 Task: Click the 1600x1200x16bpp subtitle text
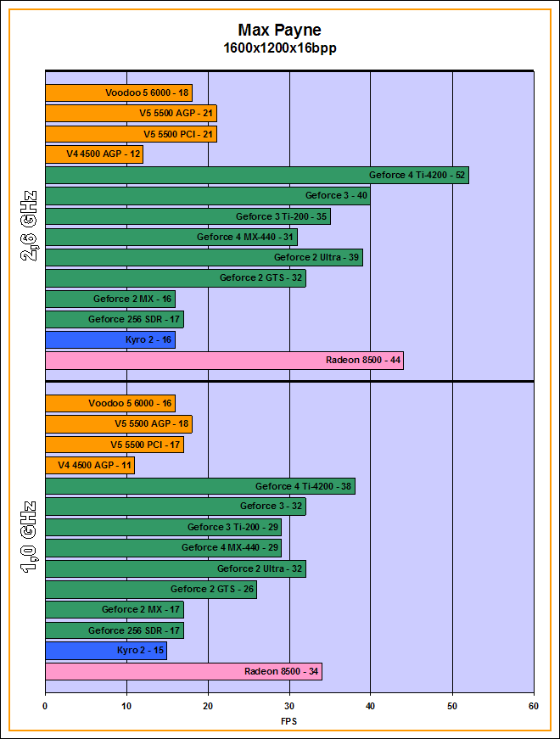coord(279,48)
